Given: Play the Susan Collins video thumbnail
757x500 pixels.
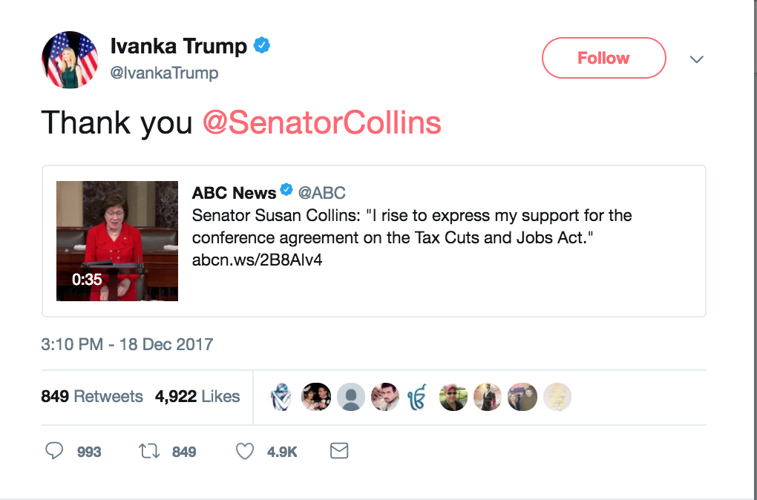Looking at the screenshot, I should tap(117, 241).
